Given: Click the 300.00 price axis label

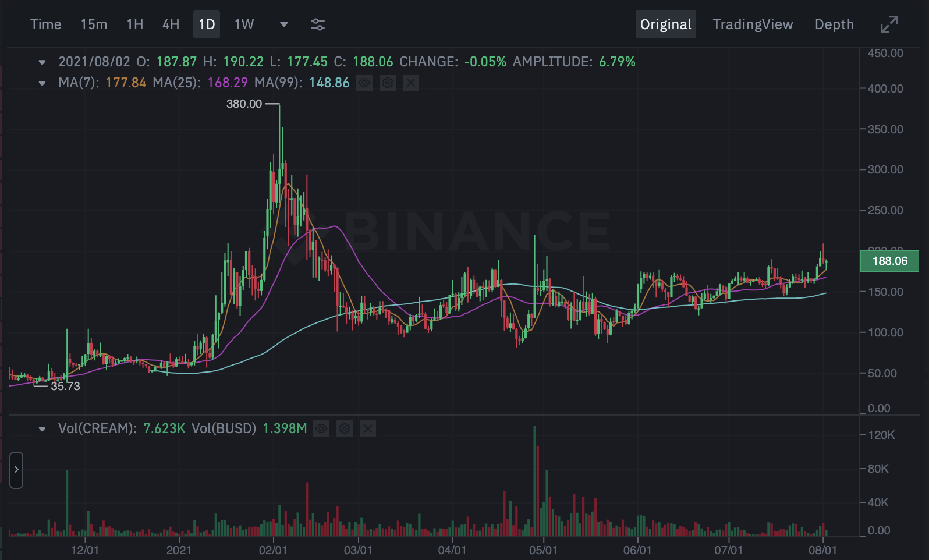Looking at the screenshot, I should tap(885, 169).
